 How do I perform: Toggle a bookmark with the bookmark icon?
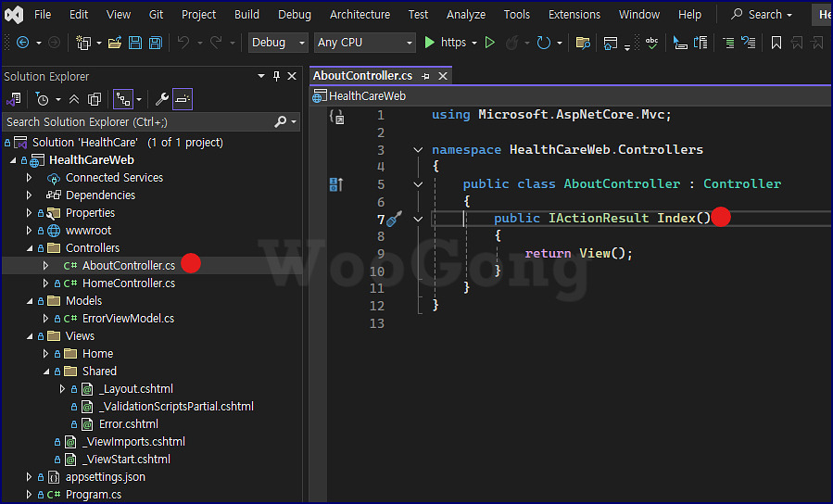[776, 43]
